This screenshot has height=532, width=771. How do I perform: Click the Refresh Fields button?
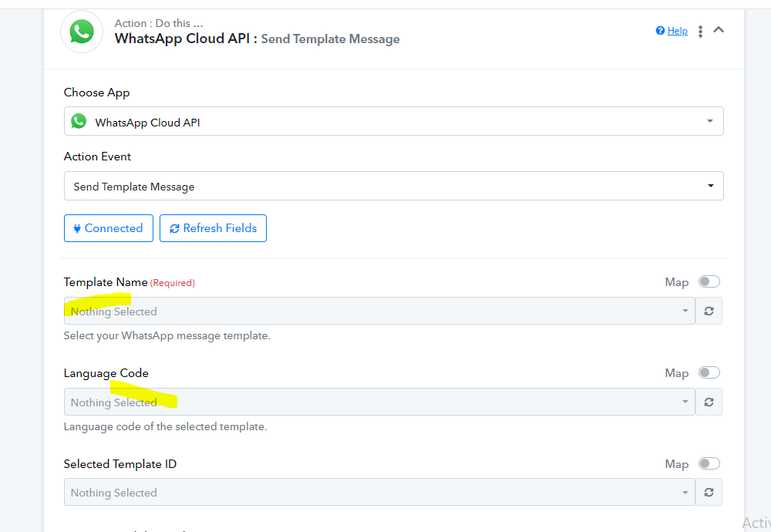213,228
